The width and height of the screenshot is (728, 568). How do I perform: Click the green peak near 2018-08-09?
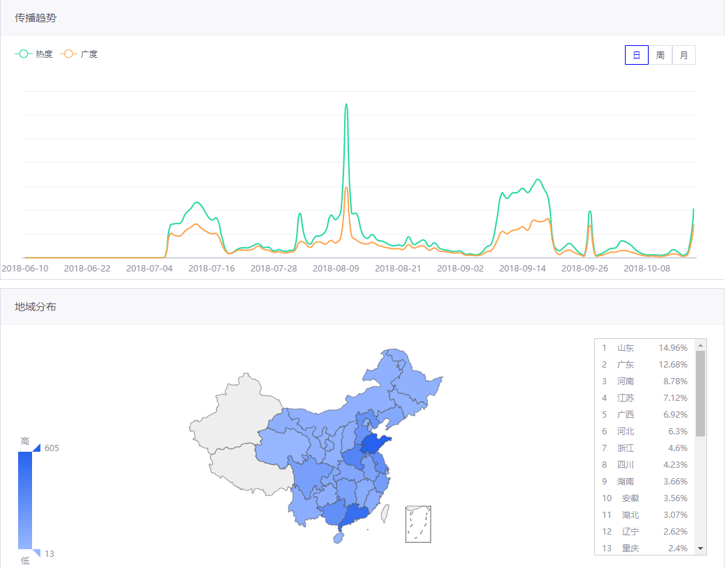coord(346,105)
